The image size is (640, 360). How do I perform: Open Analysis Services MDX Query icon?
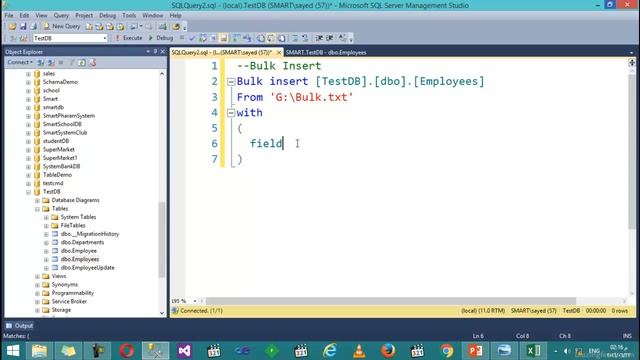[99, 27]
